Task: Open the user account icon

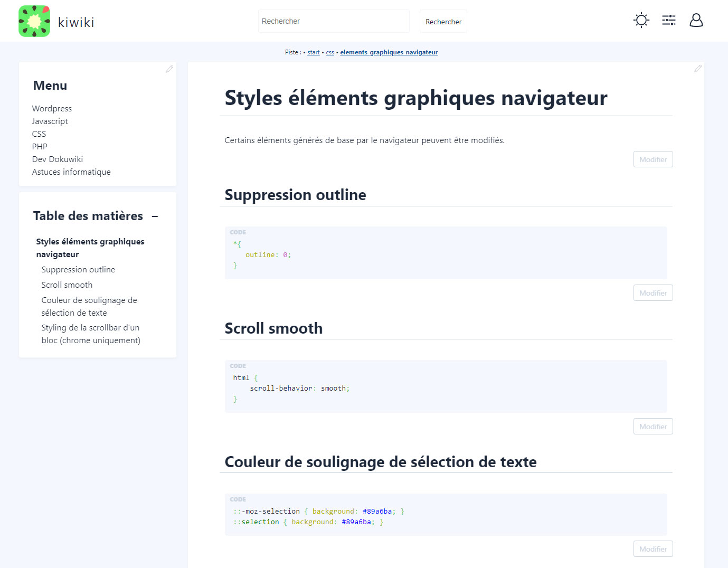Action: pos(696,20)
